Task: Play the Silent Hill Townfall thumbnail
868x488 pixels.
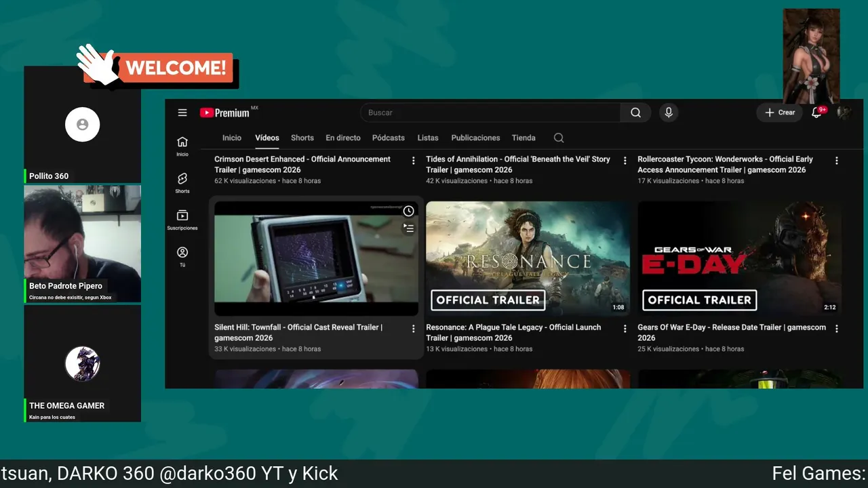Action: tap(316, 258)
